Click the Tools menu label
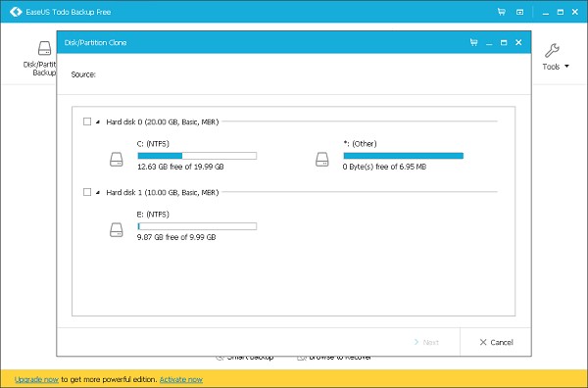 pos(551,67)
